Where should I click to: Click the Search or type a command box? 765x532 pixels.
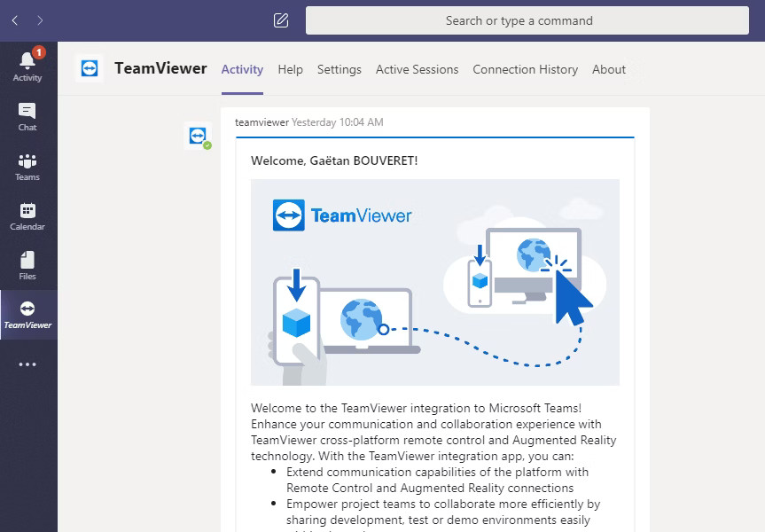click(527, 20)
